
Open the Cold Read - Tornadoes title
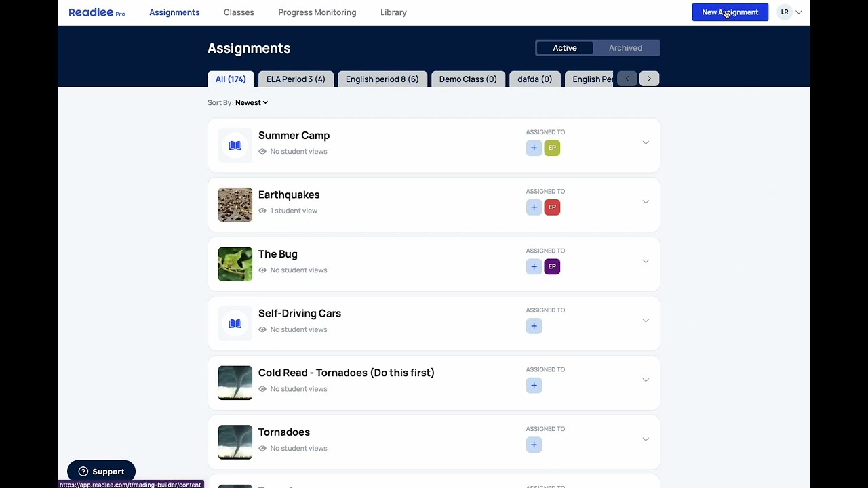[347, 373]
